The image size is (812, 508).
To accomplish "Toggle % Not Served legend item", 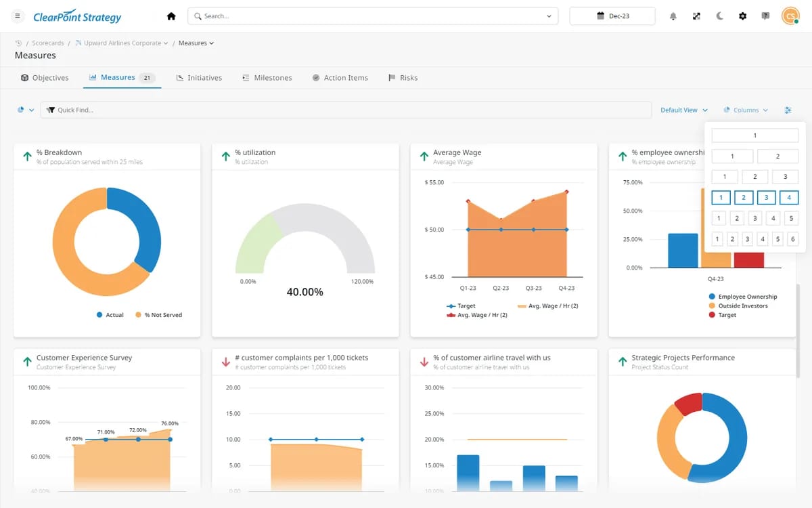I will [x=158, y=315].
